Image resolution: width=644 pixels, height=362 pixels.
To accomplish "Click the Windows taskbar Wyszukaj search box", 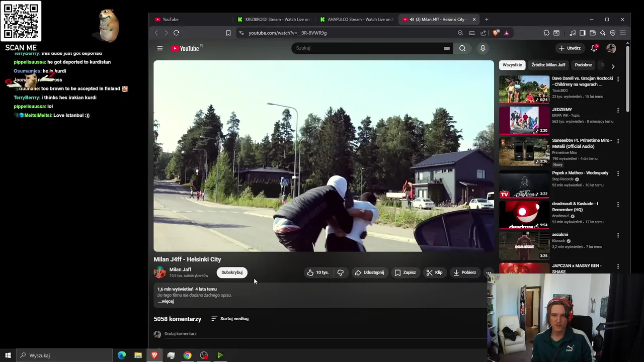I will 64,355.
